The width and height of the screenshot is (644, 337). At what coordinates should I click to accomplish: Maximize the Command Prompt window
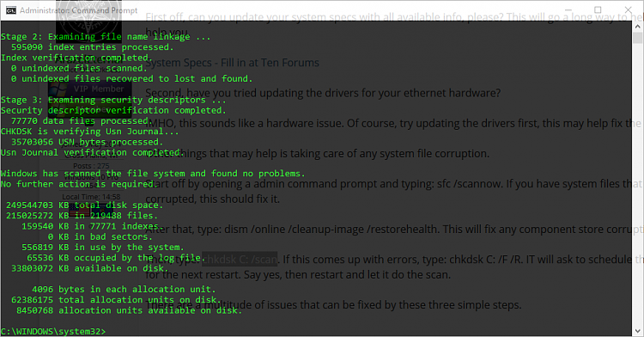tap(598, 9)
